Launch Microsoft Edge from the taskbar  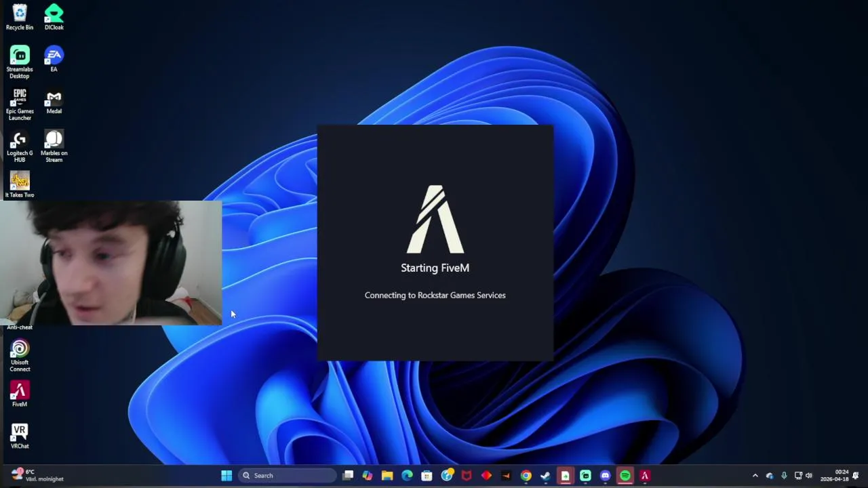point(407,476)
